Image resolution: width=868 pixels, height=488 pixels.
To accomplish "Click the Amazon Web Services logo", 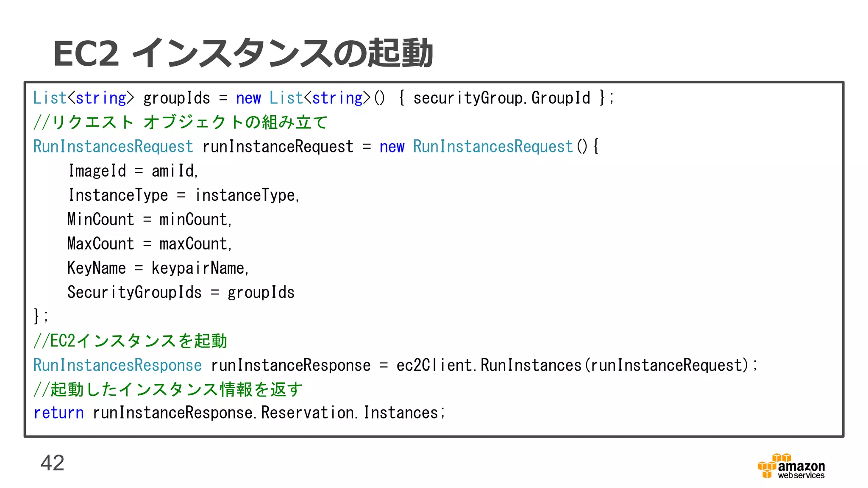I will pos(791,466).
